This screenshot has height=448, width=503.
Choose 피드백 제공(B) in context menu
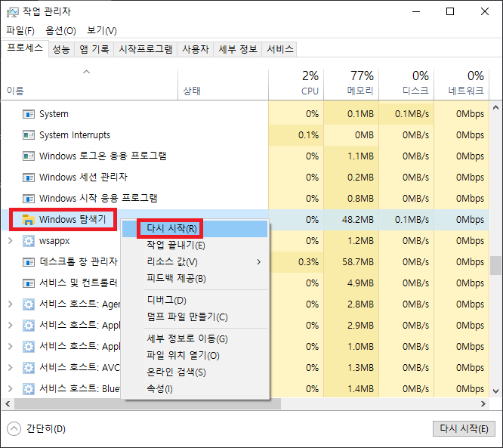195,279
